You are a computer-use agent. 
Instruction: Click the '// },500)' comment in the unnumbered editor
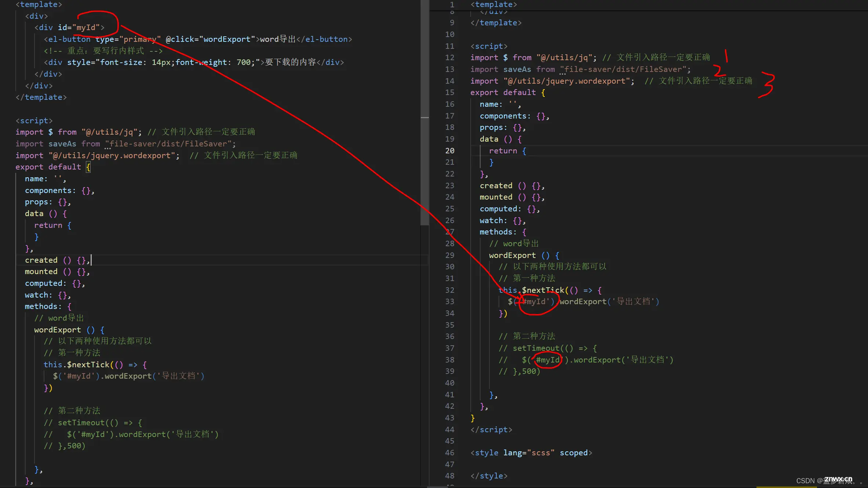click(65, 446)
